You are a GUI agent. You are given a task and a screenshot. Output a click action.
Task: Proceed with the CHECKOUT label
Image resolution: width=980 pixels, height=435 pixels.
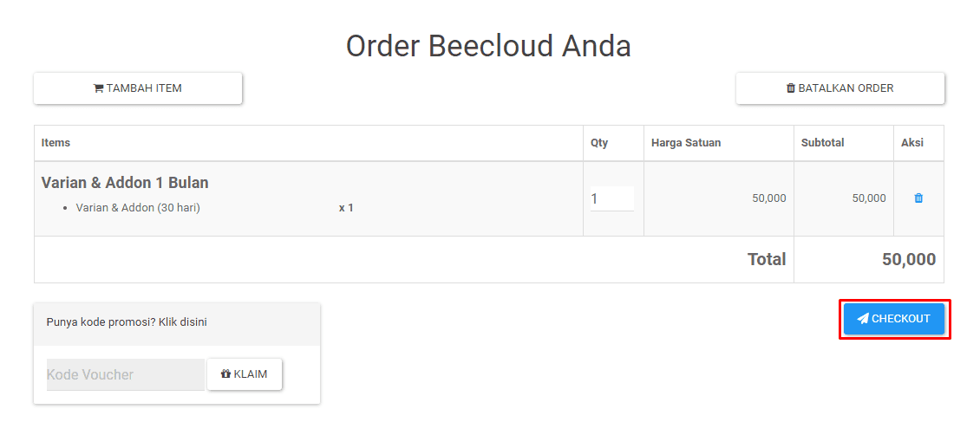pyautogui.click(x=900, y=319)
